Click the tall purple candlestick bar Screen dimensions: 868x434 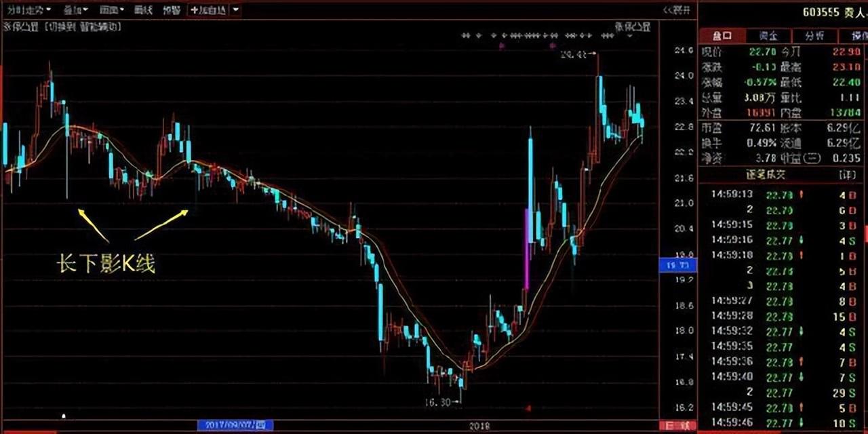[x=526, y=250]
